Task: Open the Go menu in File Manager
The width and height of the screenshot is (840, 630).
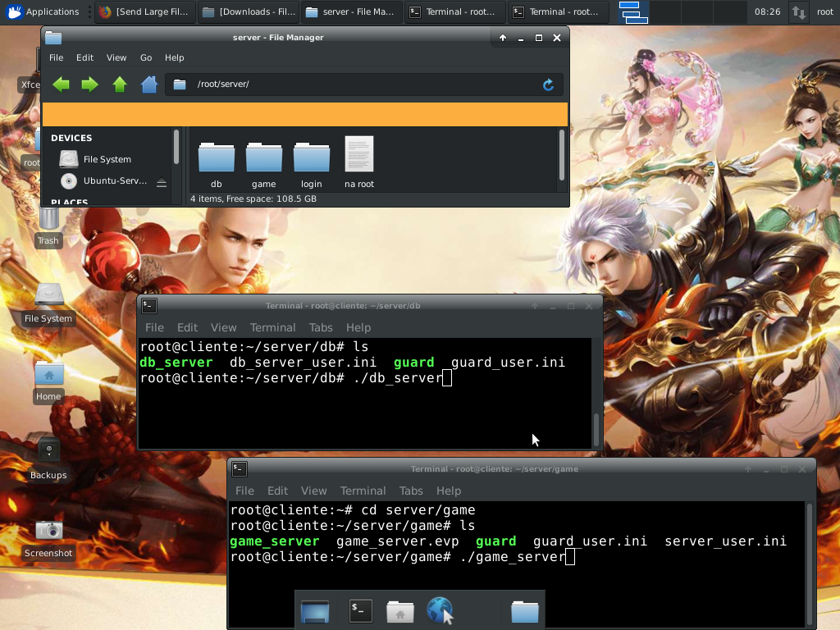Action: coord(146,57)
